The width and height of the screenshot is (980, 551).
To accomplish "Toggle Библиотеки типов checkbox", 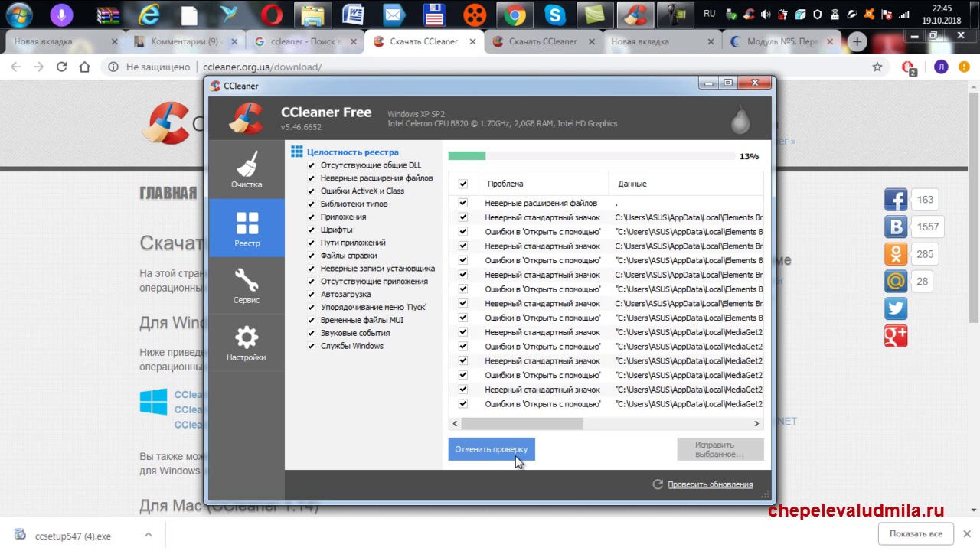I will pyautogui.click(x=312, y=204).
